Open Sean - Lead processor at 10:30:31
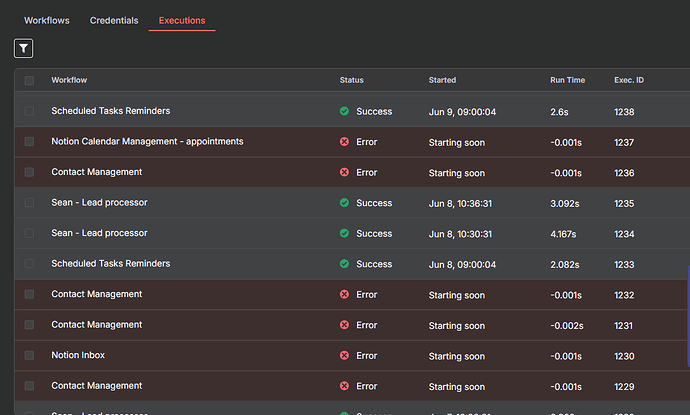 coord(99,233)
